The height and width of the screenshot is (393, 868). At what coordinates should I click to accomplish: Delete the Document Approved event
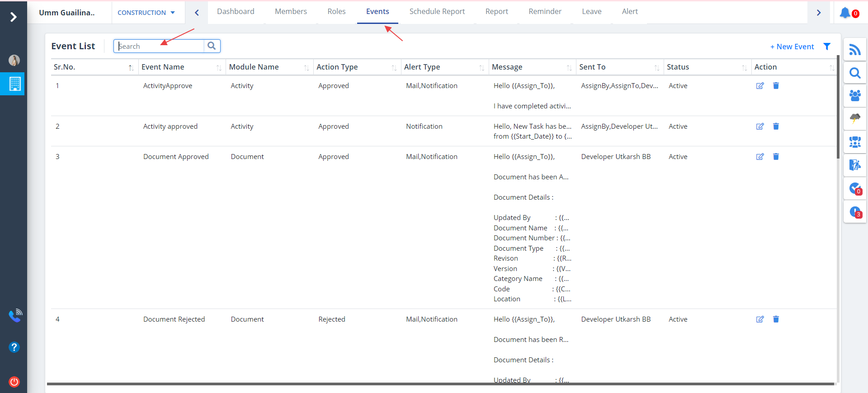[x=776, y=157]
